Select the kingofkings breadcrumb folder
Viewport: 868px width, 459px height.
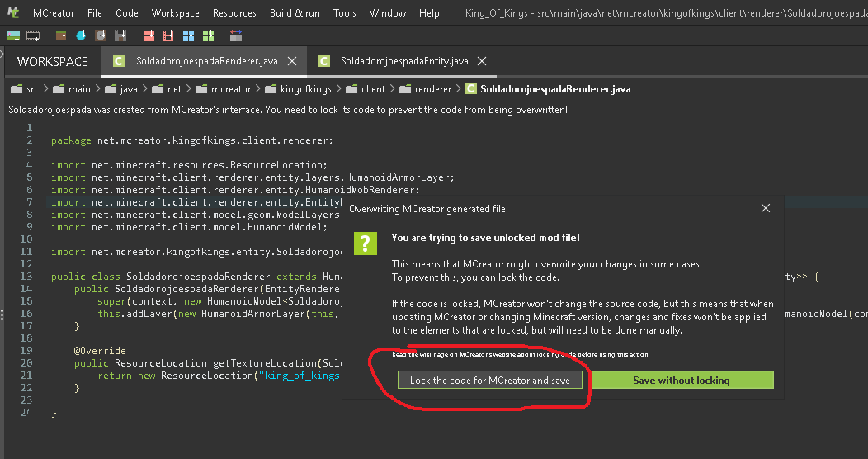click(305, 89)
